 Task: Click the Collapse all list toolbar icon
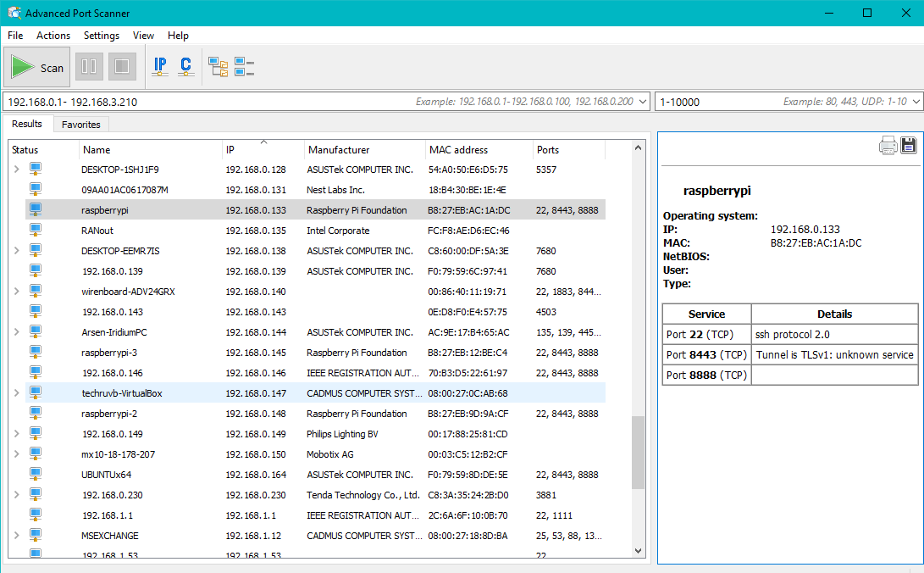click(x=245, y=67)
